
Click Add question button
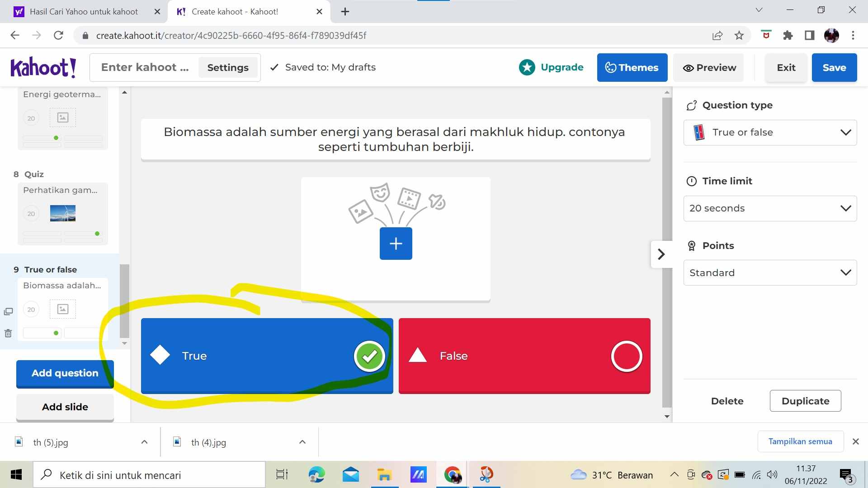(x=65, y=373)
